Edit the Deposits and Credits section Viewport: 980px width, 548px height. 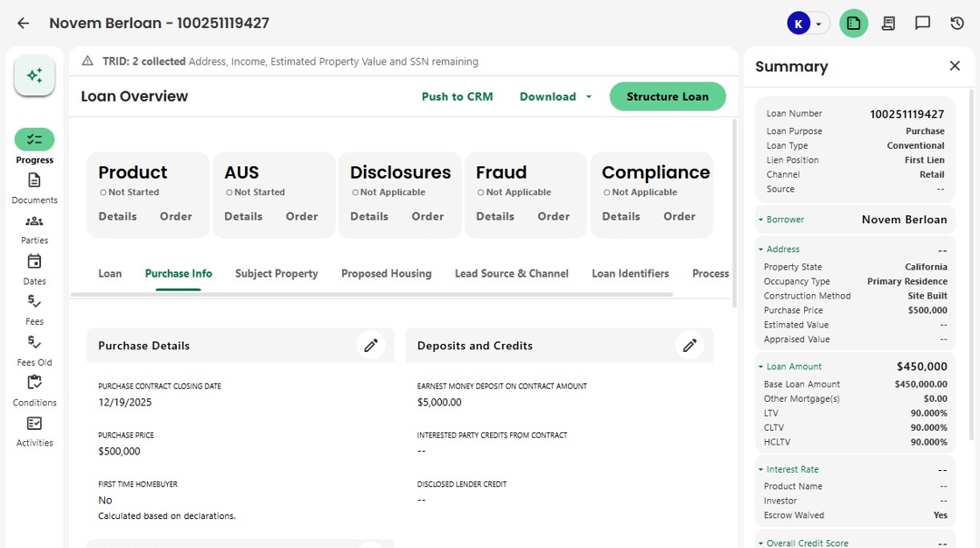point(689,345)
